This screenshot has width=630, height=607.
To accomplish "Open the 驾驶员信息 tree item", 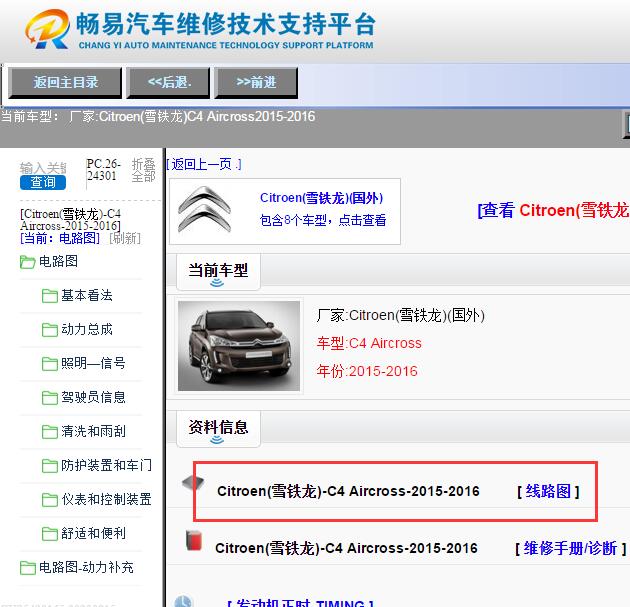I will pyautogui.click(x=93, y=397).
